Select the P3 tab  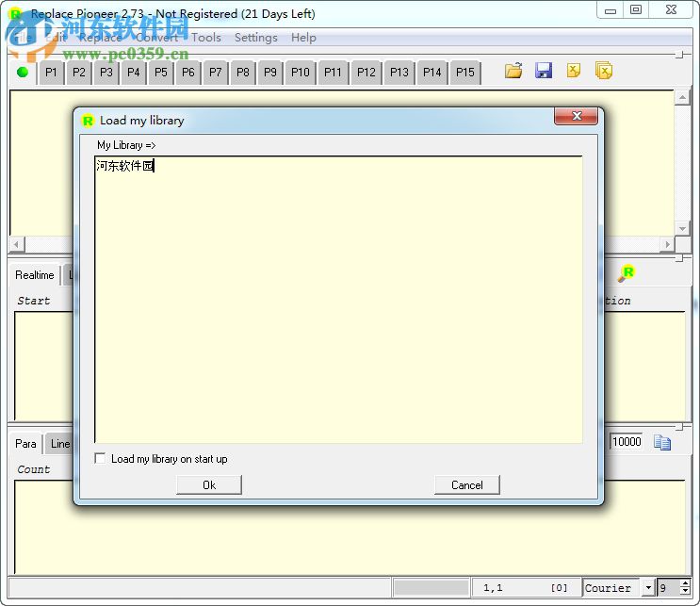coord(106,73)
